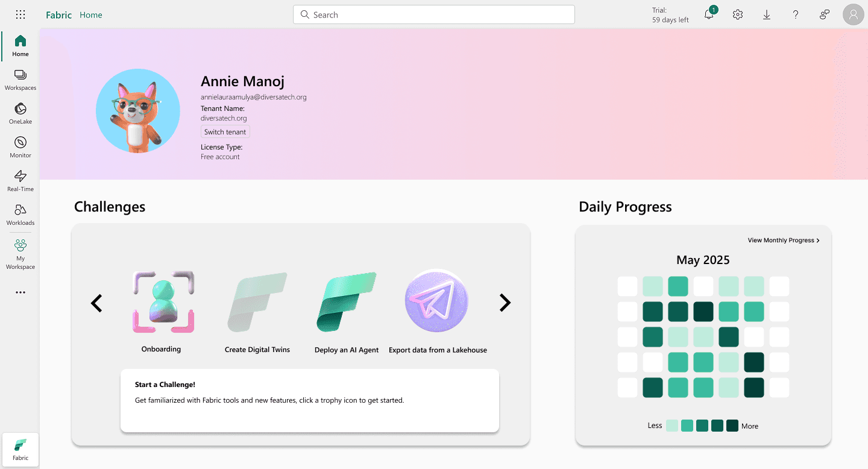Open View Monthly Progress link
The width and height of the screenshot is (868, 469).
pos(784,240)
